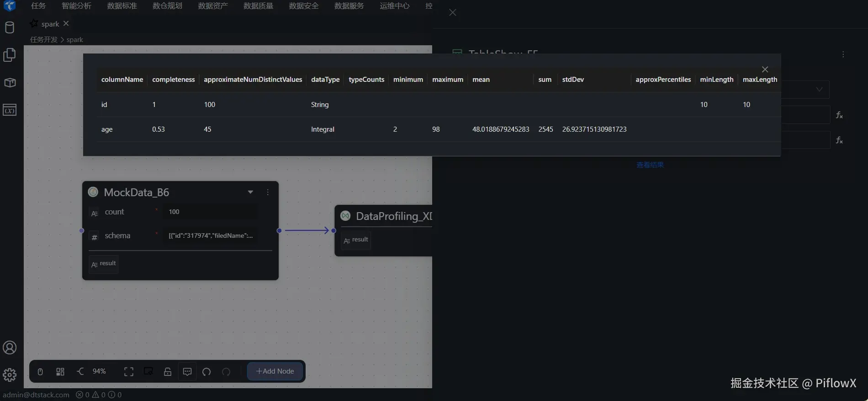Click the comment bubble toolbar icon
The height and width of the screenshot is (401, 868).
click(x=187, y=372)
